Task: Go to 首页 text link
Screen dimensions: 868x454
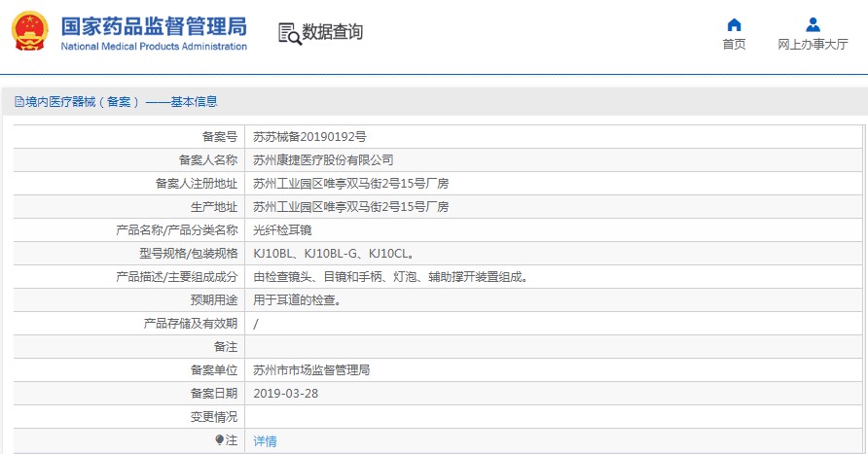Action: pos(734,45)
